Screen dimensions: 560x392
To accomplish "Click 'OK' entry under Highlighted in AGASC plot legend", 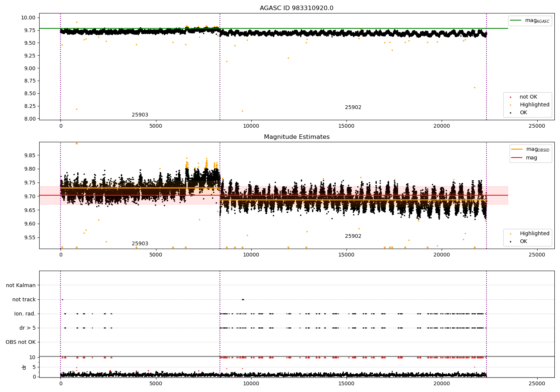I will 523,113.
